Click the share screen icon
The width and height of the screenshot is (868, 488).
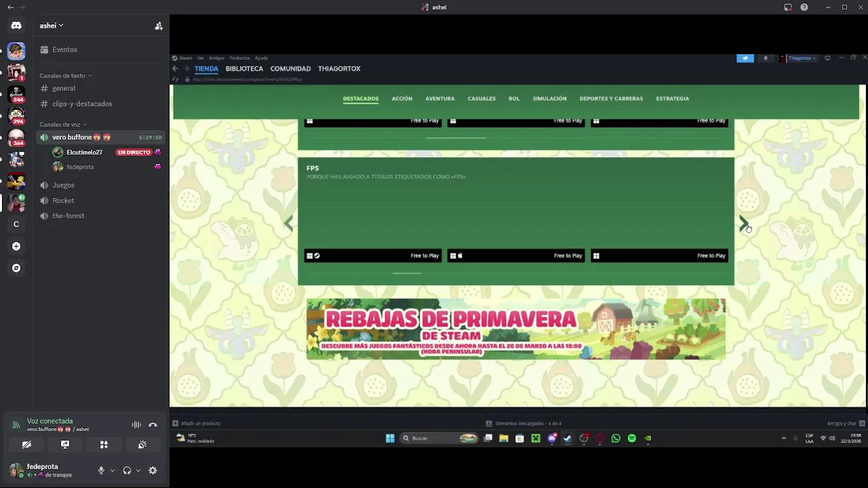(65, 445)
